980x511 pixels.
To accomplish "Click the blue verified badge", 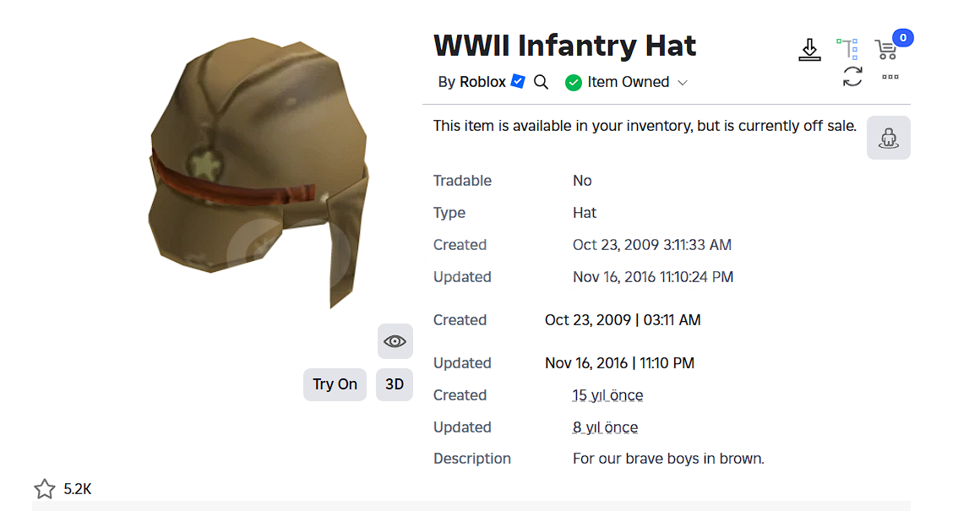I will [x=518, y=81].
